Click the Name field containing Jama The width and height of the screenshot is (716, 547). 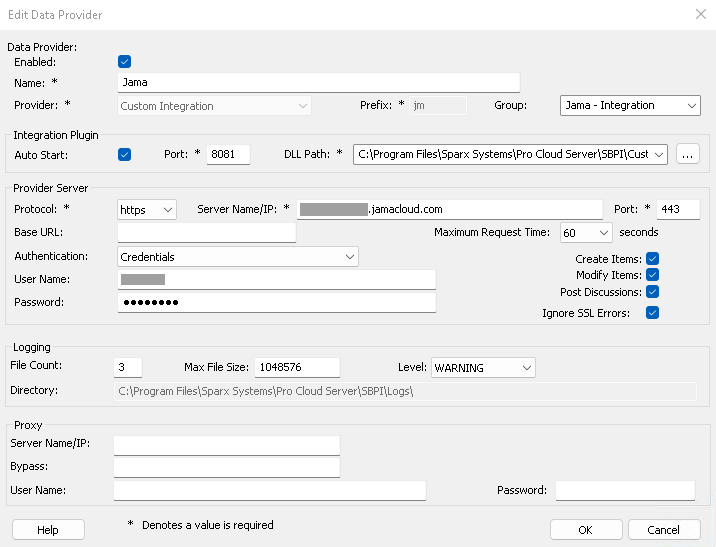point(318,83)
